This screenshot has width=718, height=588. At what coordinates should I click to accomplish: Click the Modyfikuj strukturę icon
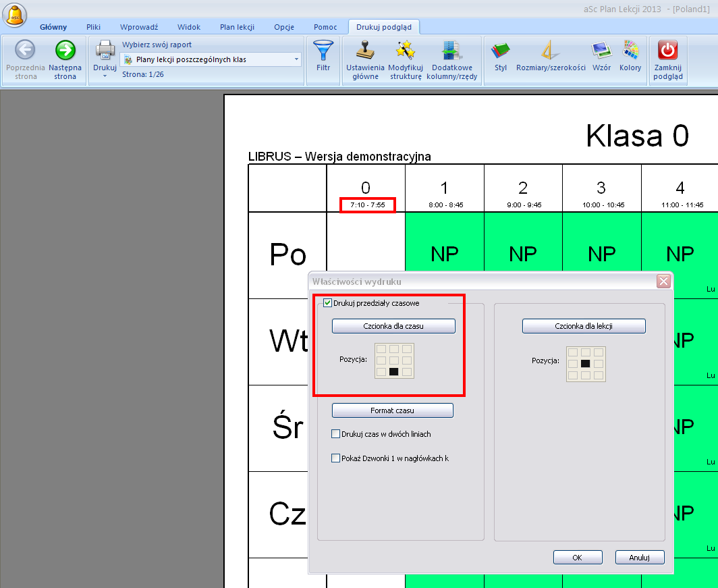[x=405, y=51]
